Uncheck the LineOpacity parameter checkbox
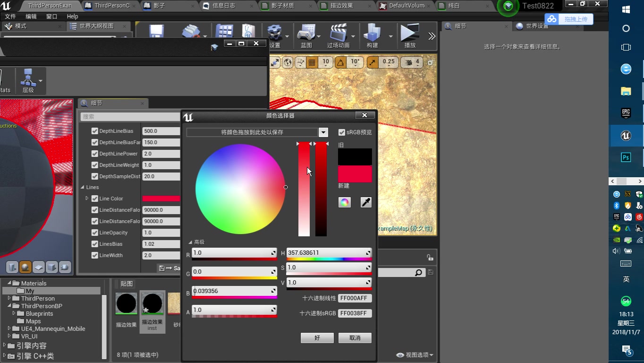Image resolution: width=644 pixels, height=363 pixels. pos(94,233)
